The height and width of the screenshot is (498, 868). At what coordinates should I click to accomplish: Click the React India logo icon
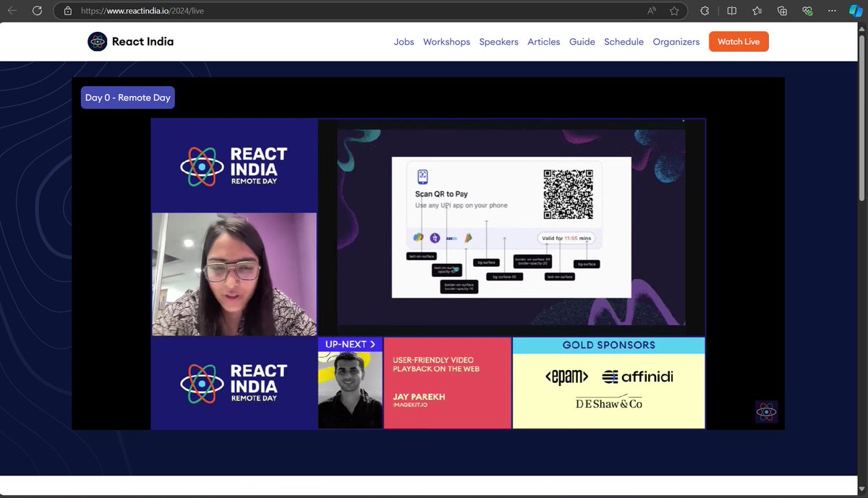97,42
